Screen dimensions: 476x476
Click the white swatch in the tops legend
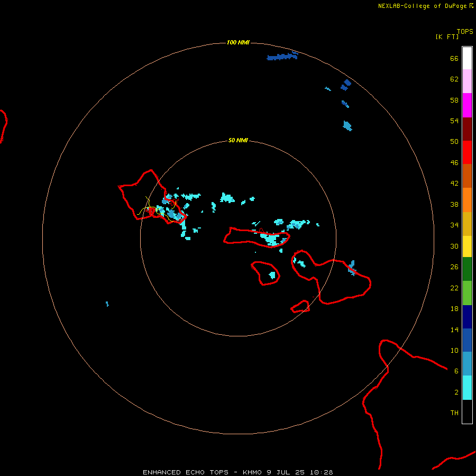(x=467, y=58)
